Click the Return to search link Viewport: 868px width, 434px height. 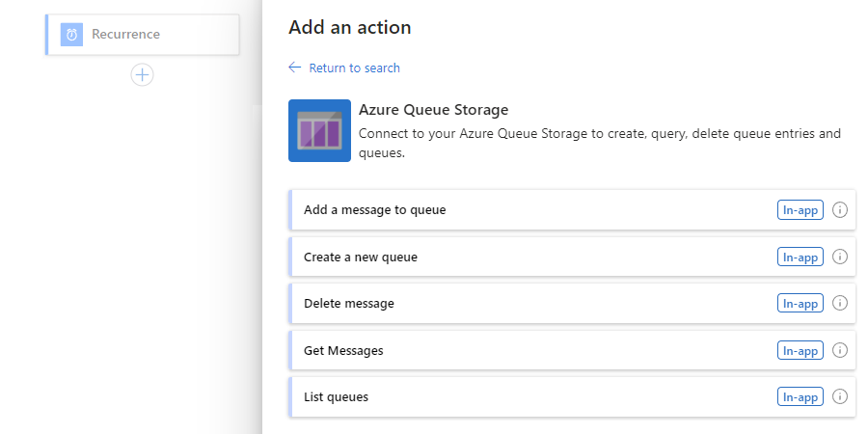pos(354,68)
